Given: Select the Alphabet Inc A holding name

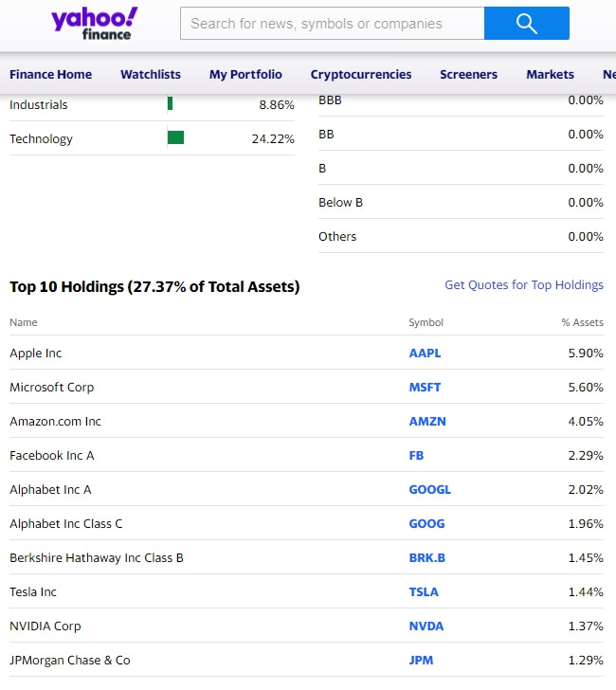Looking at the screenshot, I should coord(50,490).
